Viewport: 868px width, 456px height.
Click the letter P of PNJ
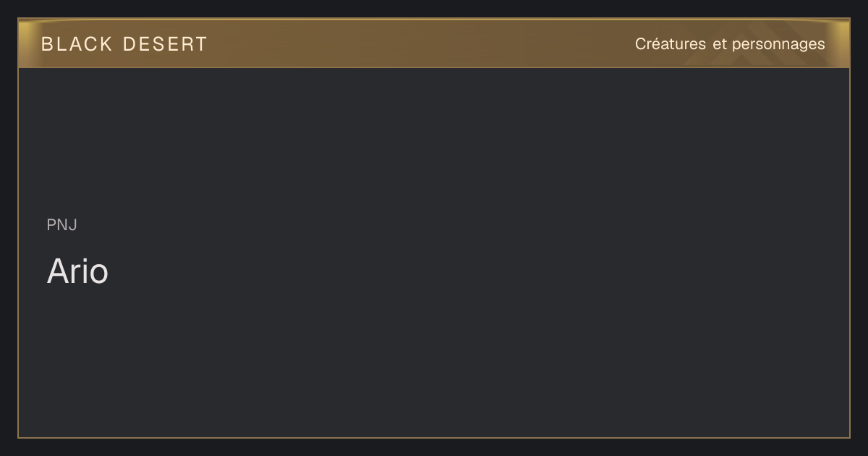pyautogui.click(x=51, y=225)
